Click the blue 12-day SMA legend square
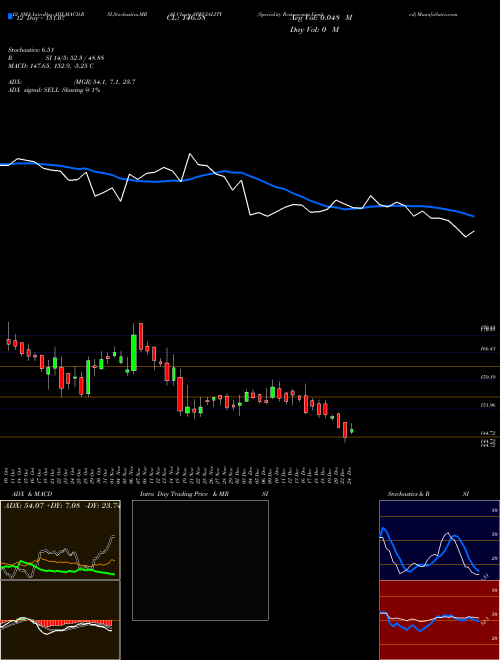 tap(10, 17)
